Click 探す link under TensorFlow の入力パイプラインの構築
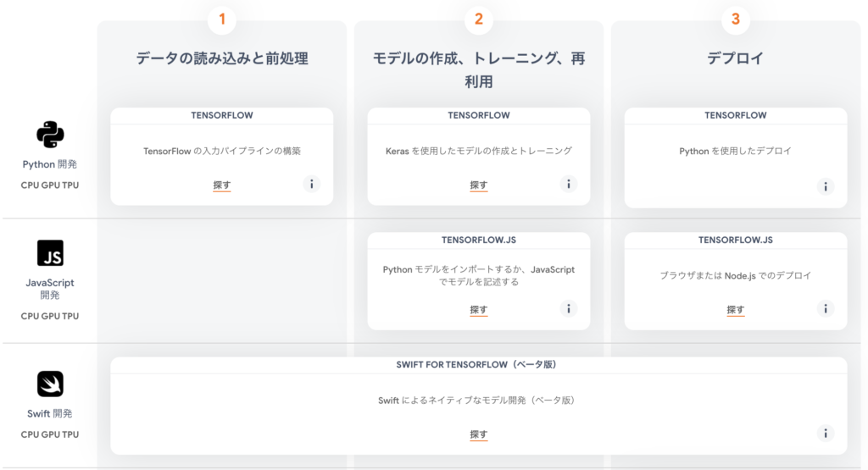The height and width of the screenshot is (470, 868). point(222,185)
